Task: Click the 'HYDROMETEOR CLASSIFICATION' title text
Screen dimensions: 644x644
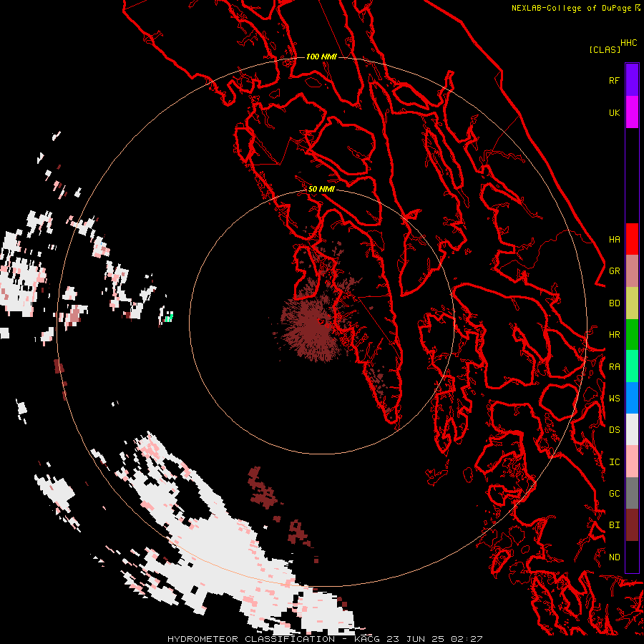Action: coord(251,639)
